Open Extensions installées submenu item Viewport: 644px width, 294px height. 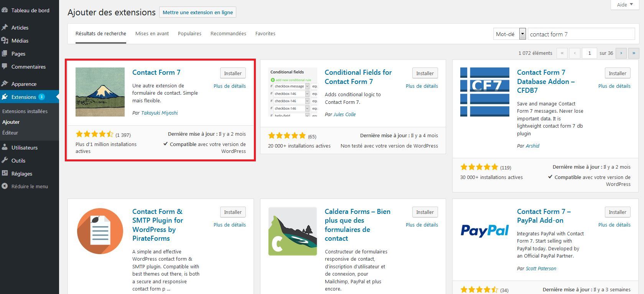click(x=25, y=111)
